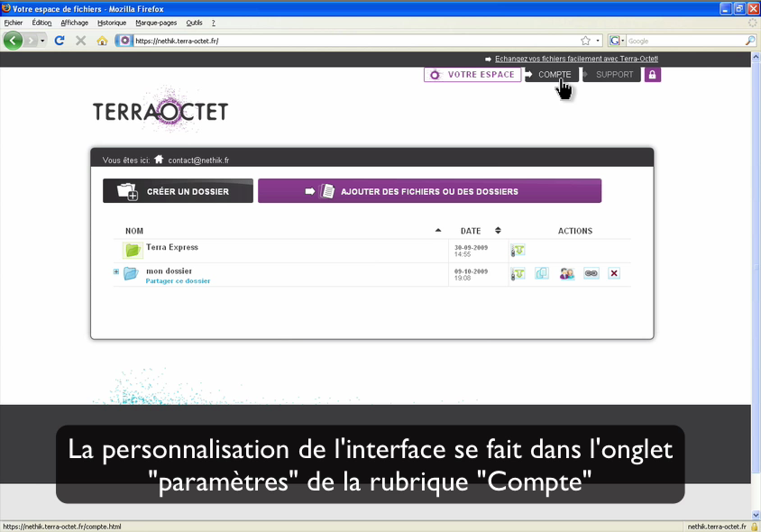Click the search magnifier icon

pos(750,41)
